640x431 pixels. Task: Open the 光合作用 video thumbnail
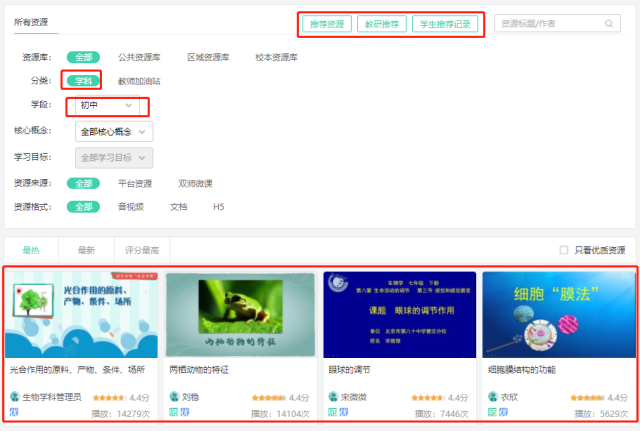81,315
